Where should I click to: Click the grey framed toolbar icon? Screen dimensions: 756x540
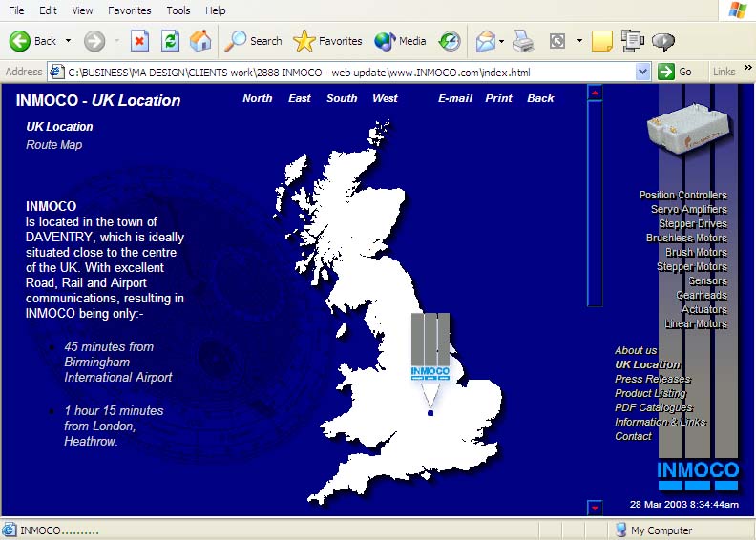tap(557, 41)
